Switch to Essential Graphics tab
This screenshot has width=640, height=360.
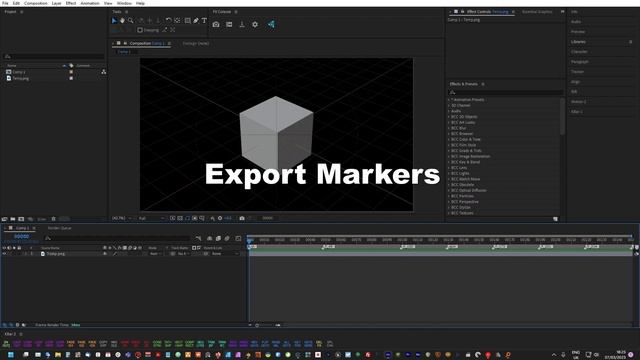tap(537, 12)
